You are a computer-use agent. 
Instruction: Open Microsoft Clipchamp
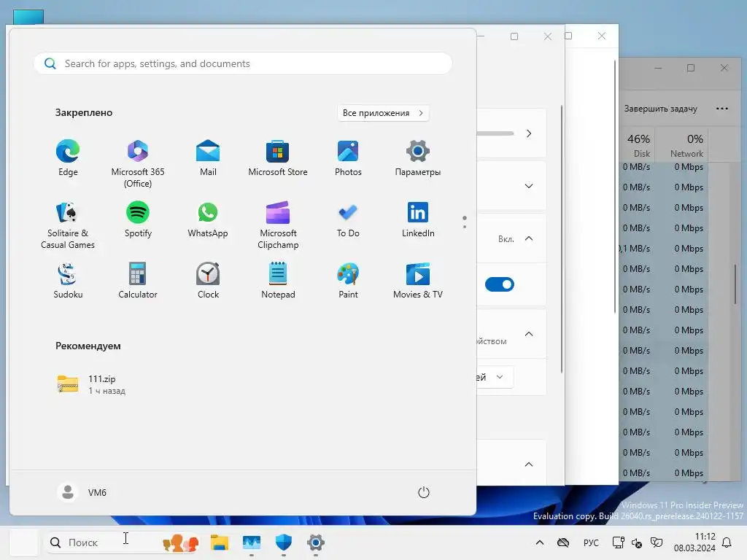click(x=278, y=225)
